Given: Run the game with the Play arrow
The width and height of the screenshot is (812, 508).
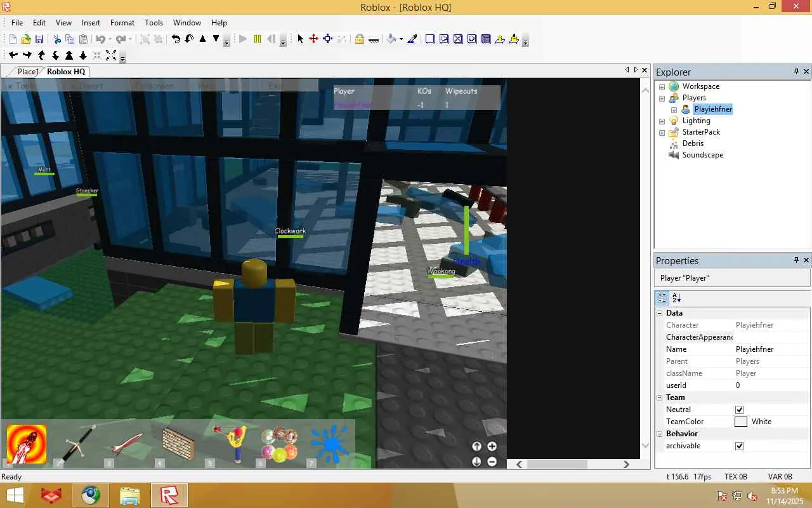Looking at the screenshot, I should pos(243,39).
